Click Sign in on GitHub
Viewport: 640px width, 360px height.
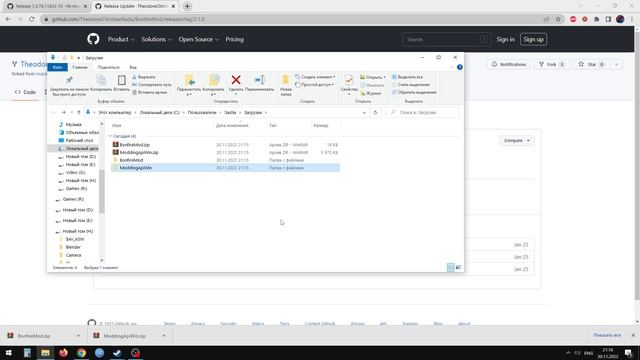(505, 40)
